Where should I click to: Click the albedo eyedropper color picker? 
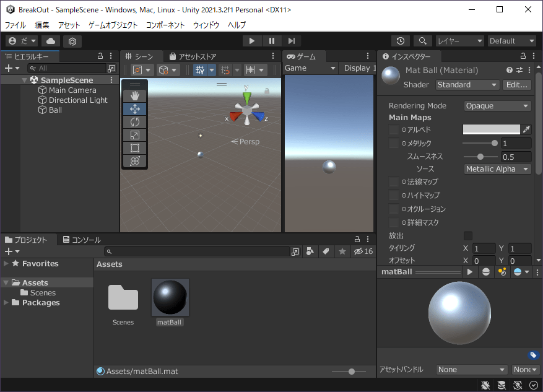tap(526, 129)
